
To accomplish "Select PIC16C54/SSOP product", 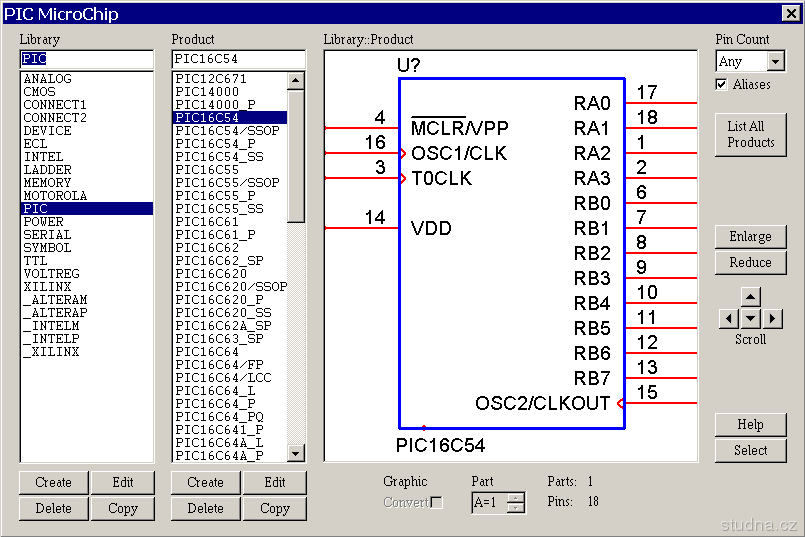I will tap(230, 131).
